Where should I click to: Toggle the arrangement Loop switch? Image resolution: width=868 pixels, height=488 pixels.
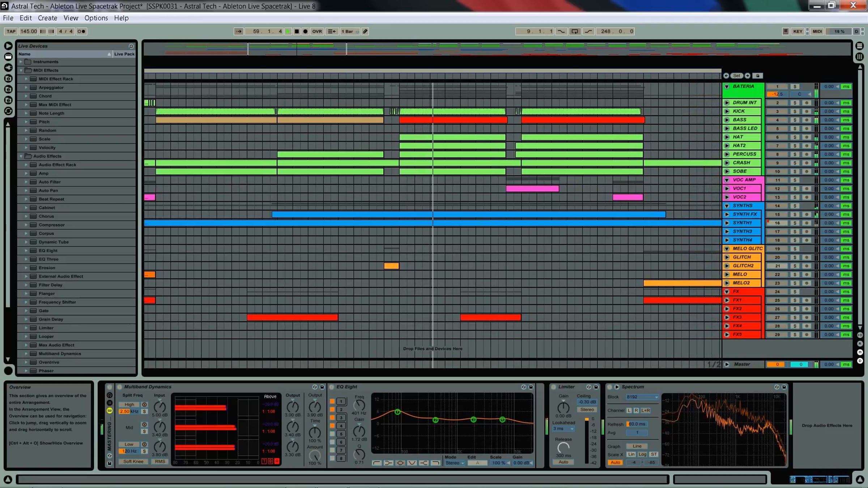(575, 31)
